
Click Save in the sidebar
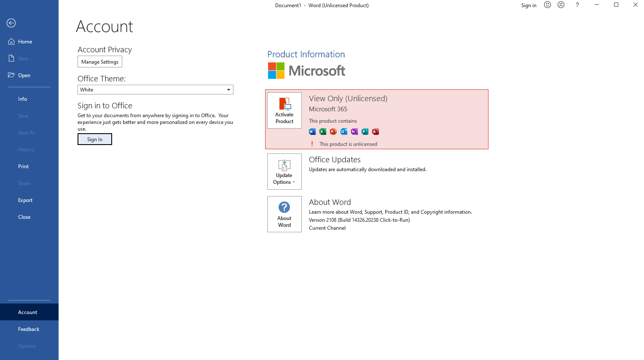click(29, 116)
